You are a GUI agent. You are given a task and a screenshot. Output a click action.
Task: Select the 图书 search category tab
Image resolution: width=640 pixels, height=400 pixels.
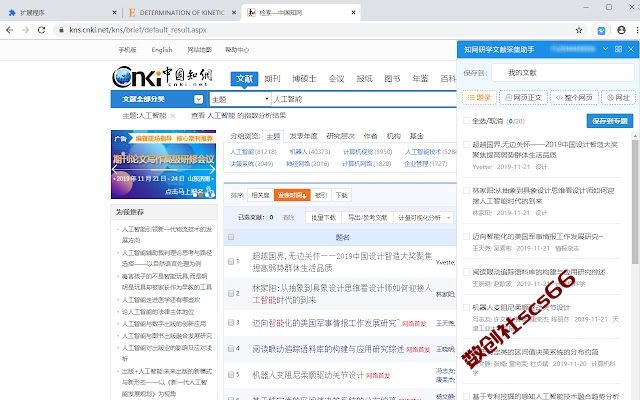pyautogui.click(x=392, y=79)
